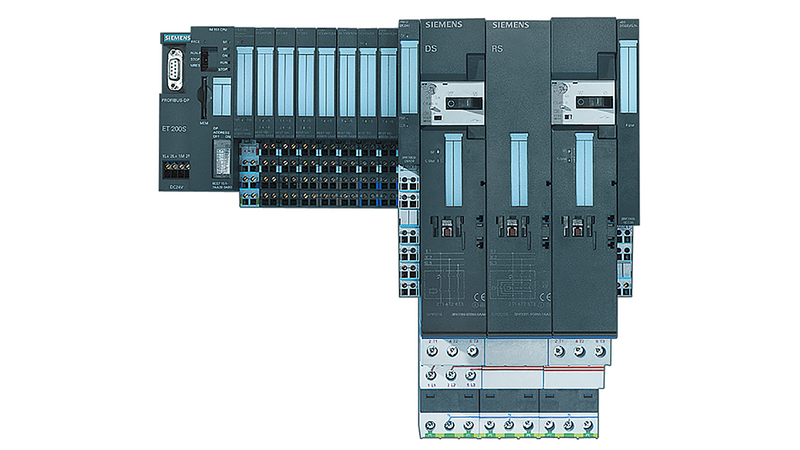800x450 pixels.
Task: Click the CE mark on the RS starter
Action: tap(545, 297)
